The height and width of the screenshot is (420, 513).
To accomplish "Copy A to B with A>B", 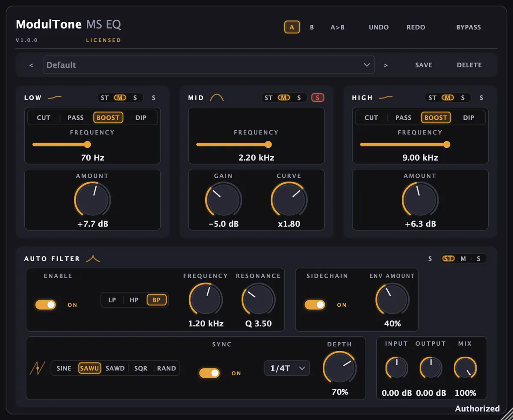I will [x=337, y=27].
